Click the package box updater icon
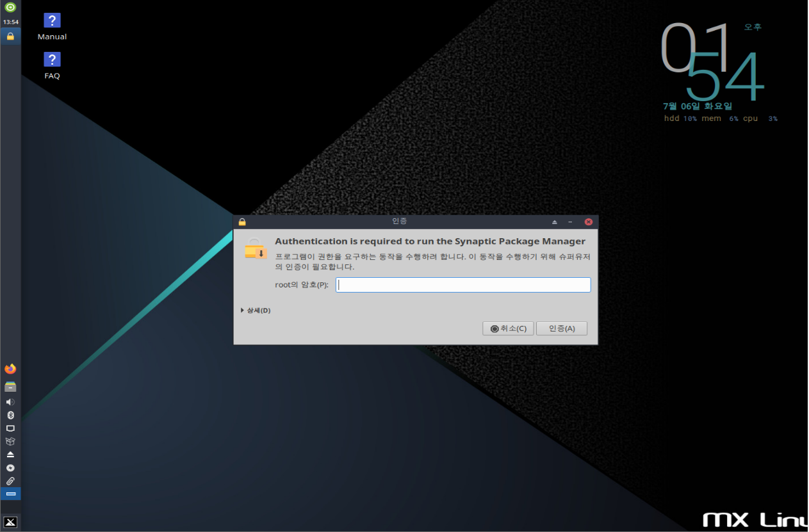 10,441
